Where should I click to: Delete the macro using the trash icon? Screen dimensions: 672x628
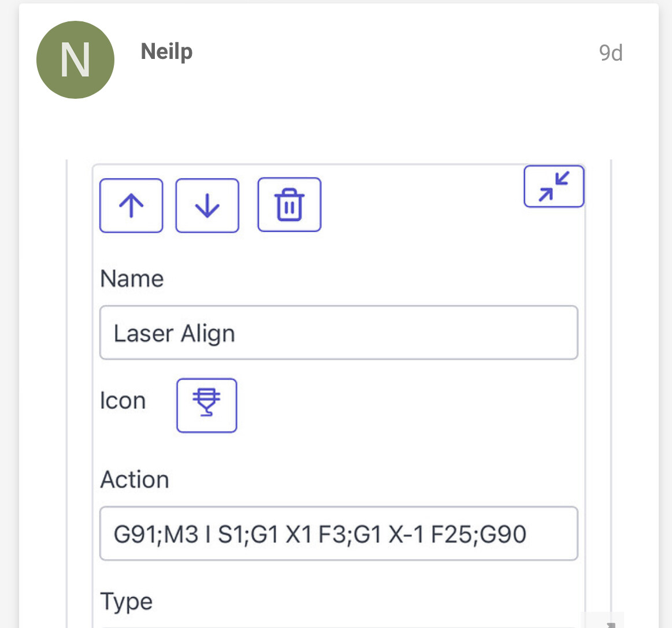(289, 205)
